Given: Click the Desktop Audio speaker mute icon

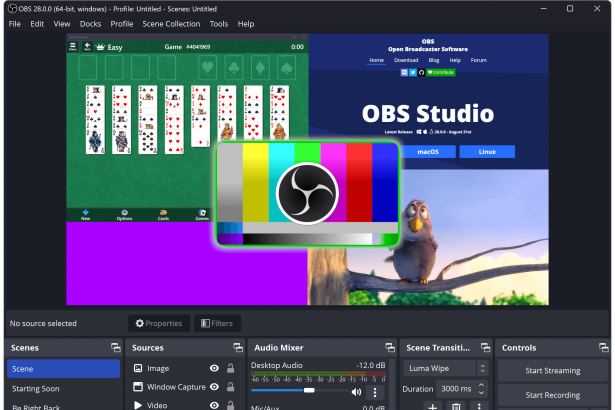Looking at the screenshot, I should [x=356, y=392].
